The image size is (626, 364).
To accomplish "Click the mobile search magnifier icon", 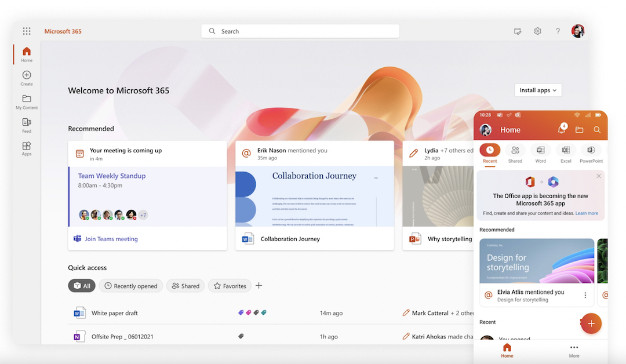I will tap(596, 130).
